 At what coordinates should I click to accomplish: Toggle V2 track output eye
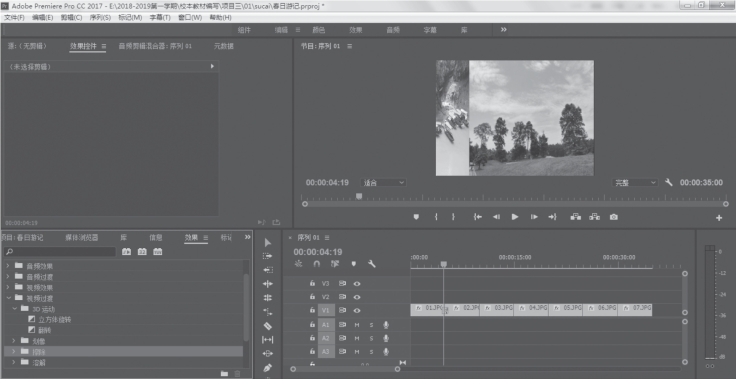point(357,297)
